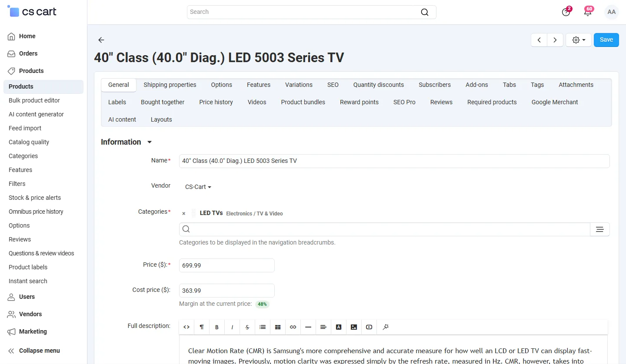Screen dimensions: 626x364
Task: Click the search magnifier icon in top bar
Action: (x=425, y=12)
